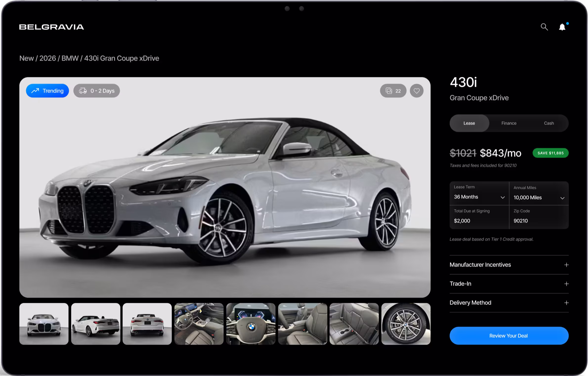View dashboard interior thumbnail
Screen dimensions: 588x376
click(199, 324)
